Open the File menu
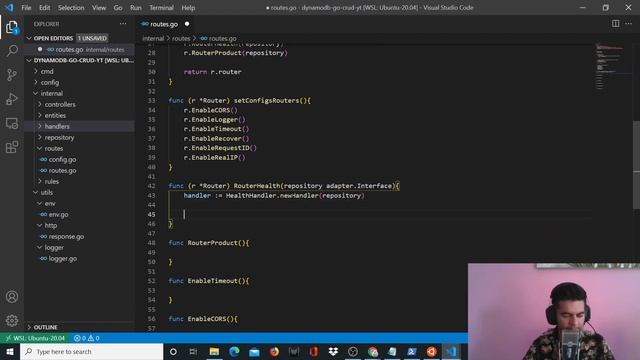 pos(26,8)
